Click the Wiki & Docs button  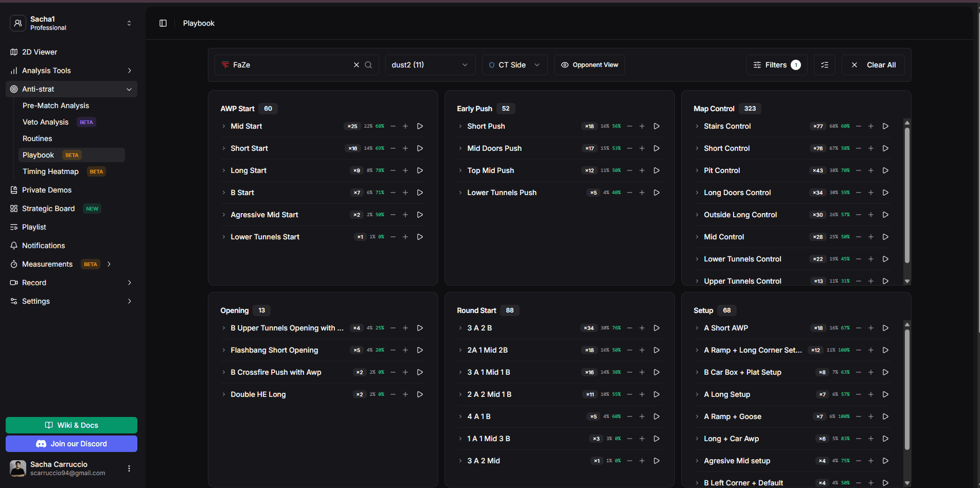pos(71,425)
